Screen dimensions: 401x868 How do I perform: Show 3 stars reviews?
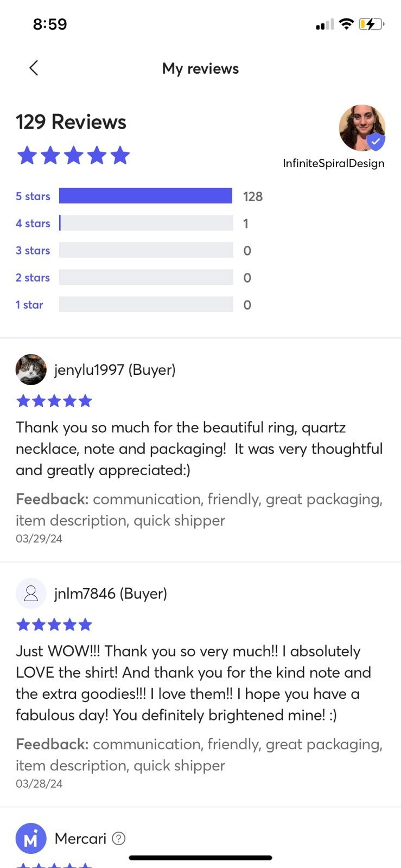(33, 250)
